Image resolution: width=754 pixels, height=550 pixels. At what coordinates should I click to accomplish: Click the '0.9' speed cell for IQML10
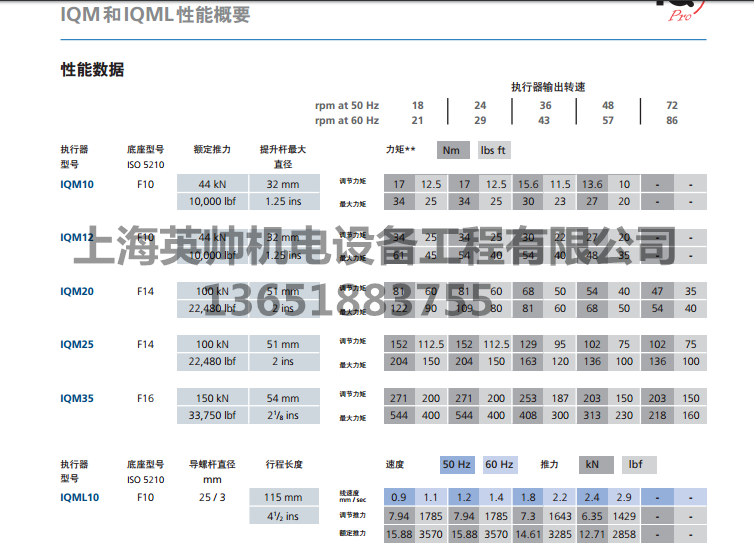click(x=399, y=497)
